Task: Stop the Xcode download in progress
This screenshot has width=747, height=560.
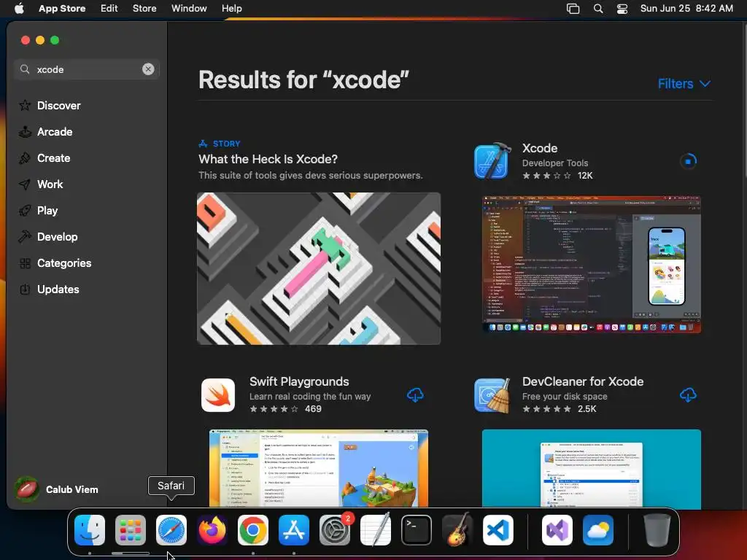Action: (688, 161)
